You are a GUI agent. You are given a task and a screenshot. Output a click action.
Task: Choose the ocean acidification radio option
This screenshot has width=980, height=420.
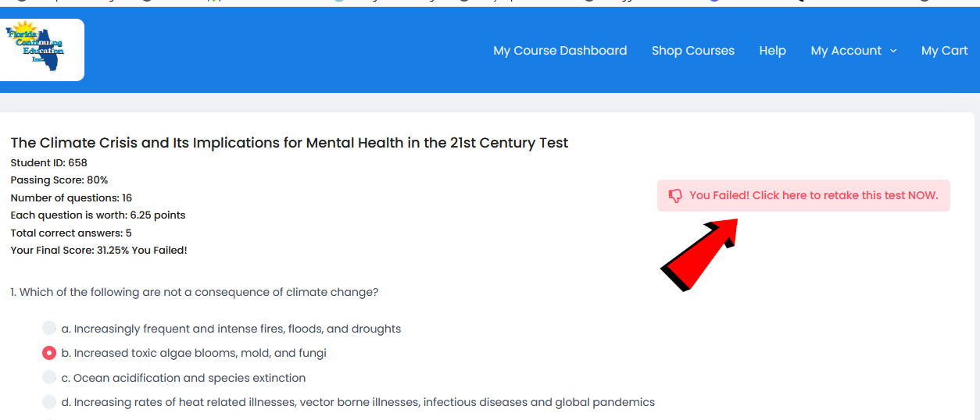coord(49,378)
